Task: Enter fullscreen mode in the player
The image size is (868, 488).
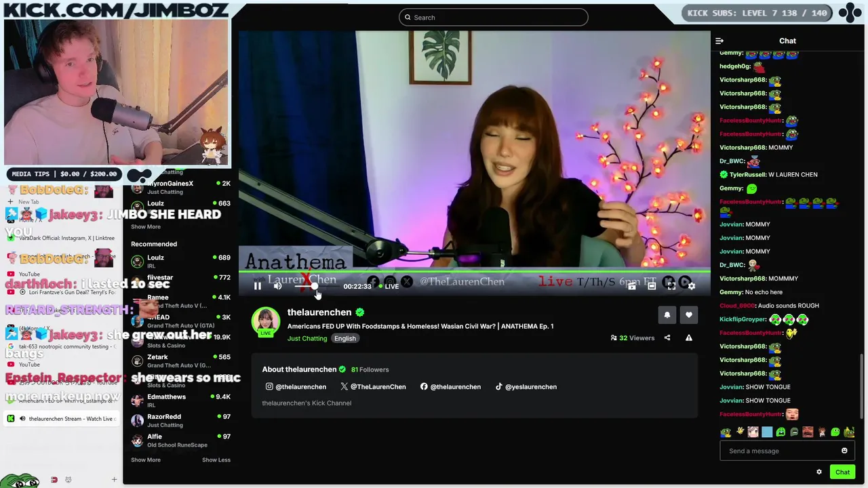Action: coord(671,286)
